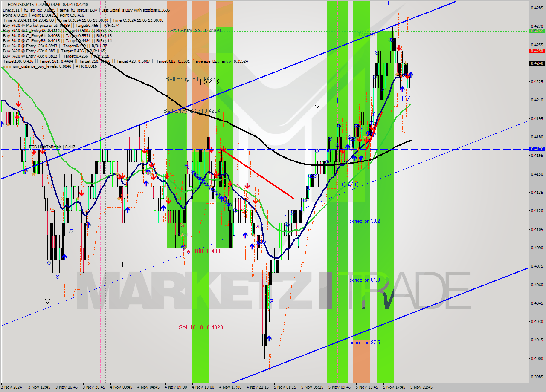This screenshot has height=392, width=546.
Task: Click the 'correction 61.8' label
Action: [364, 280]
